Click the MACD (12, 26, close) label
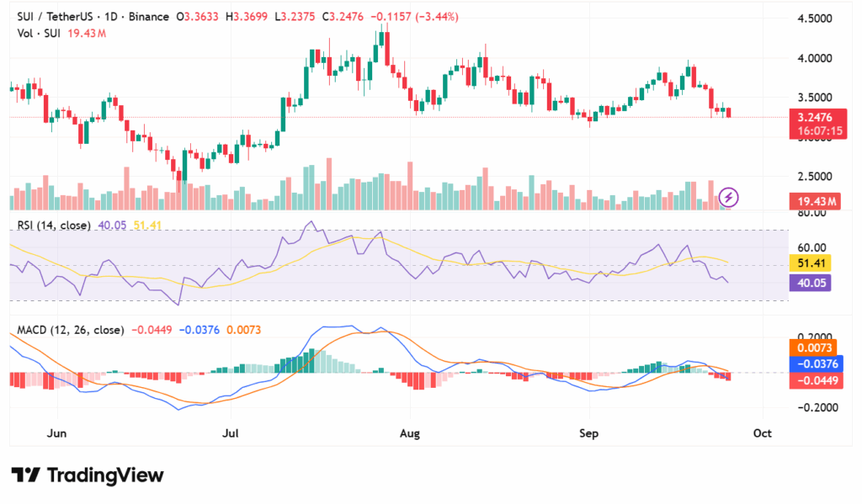The image size is (862, 504). [x=71, y=330]
